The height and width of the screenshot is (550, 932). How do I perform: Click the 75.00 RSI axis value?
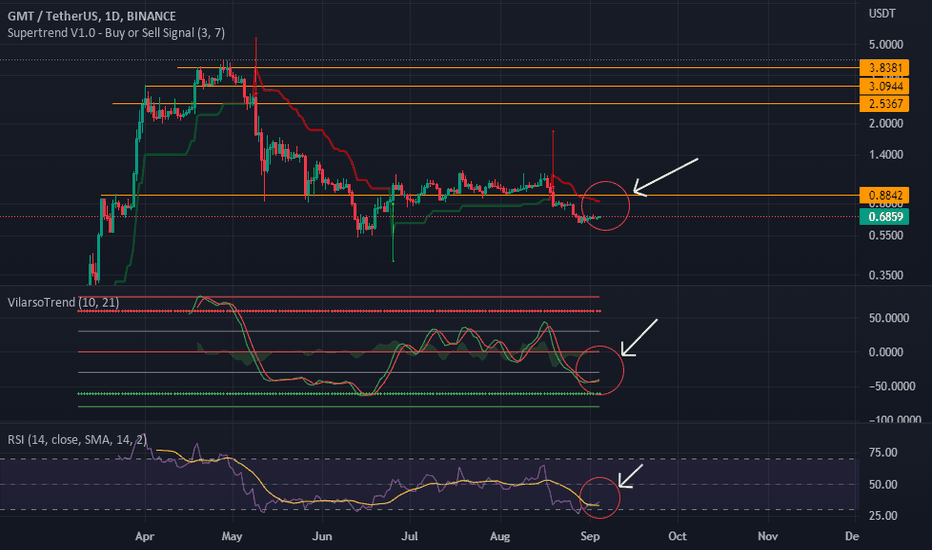[x=883, y=452]
